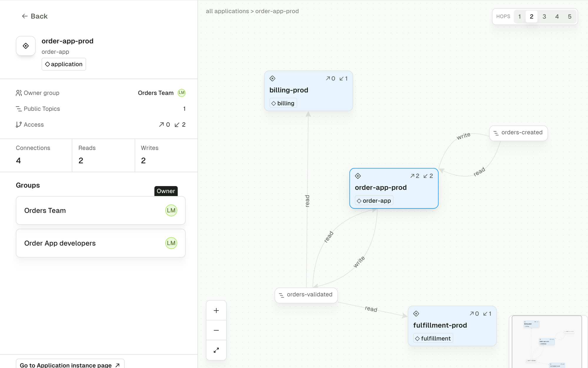Click the Owner group people icon
The width and height of the screenshot is (588, 368).
pyautogui.click(x=19, y=93)
